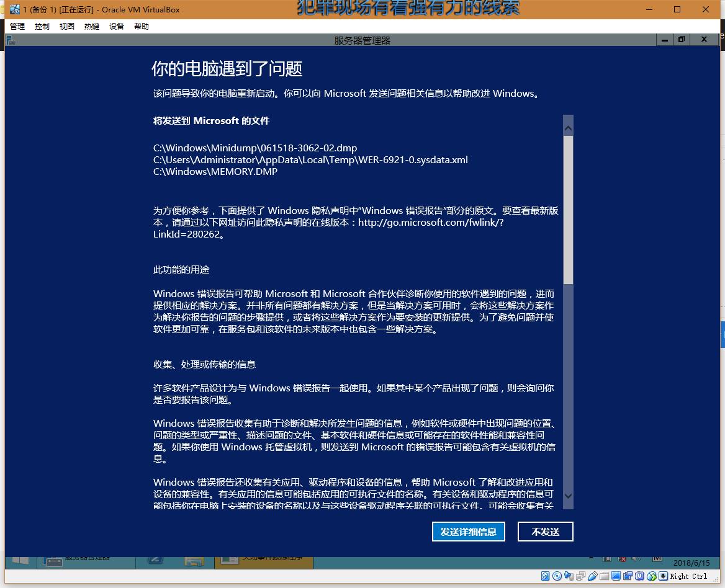Open the 热键 menu
This screenshot has height=588, width=725.
click(x=92, y=26)
